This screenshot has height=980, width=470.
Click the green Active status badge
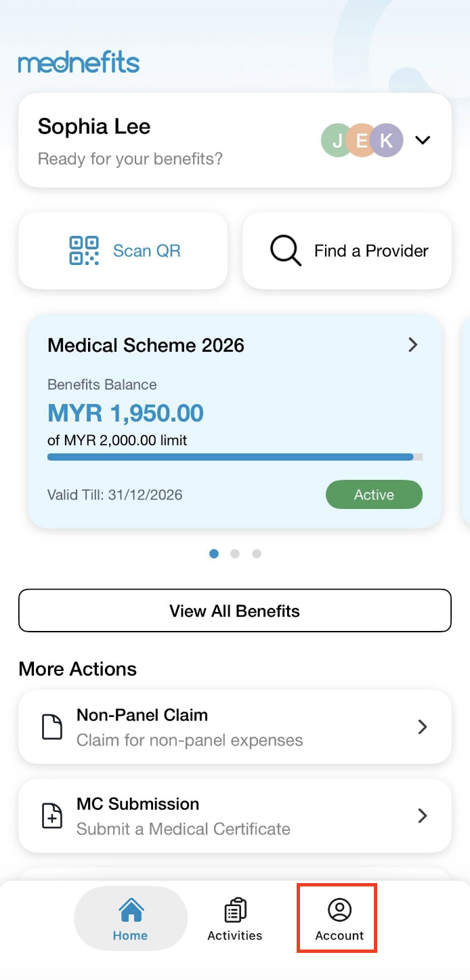[x=374, y=495]
